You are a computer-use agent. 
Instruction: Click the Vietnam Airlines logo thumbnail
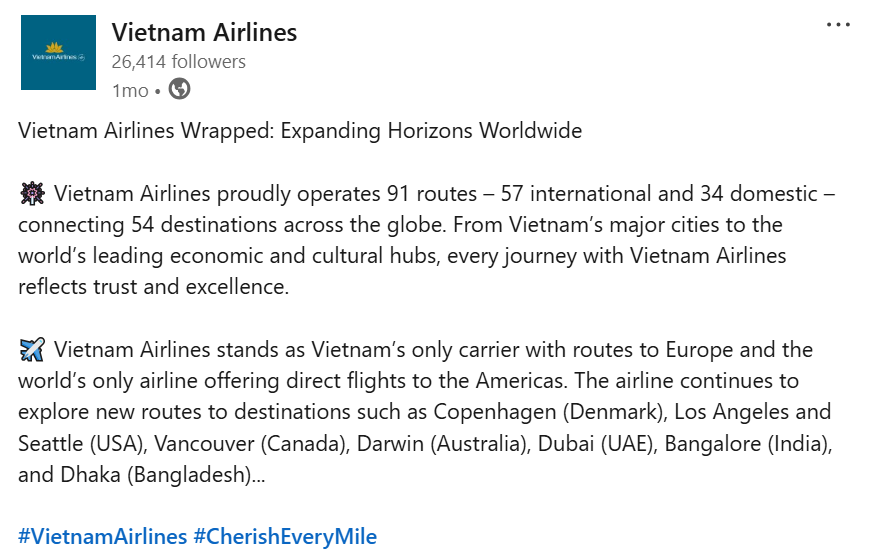click(x=59, y=52)
